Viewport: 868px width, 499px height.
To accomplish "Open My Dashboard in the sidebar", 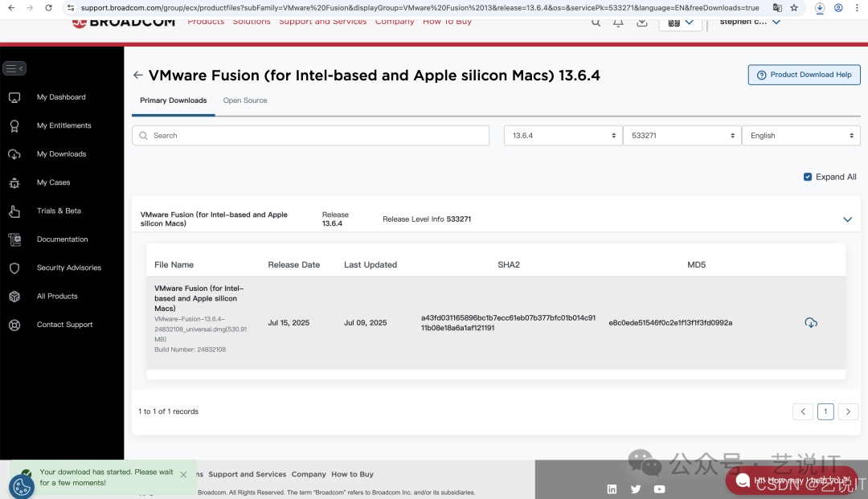I will (61, 97).
